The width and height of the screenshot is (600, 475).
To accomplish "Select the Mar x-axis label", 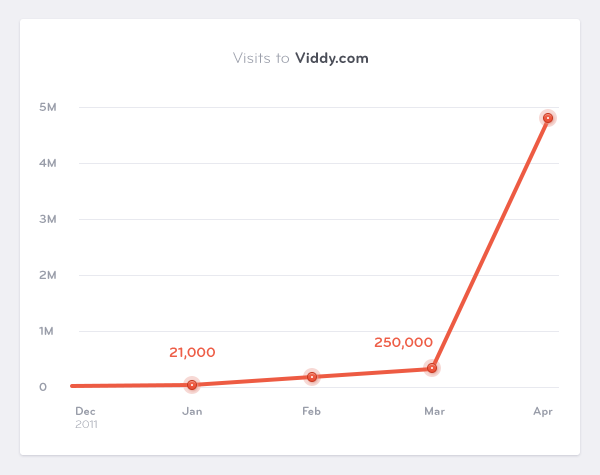I will pyautogui.click(x=434, y=411).
